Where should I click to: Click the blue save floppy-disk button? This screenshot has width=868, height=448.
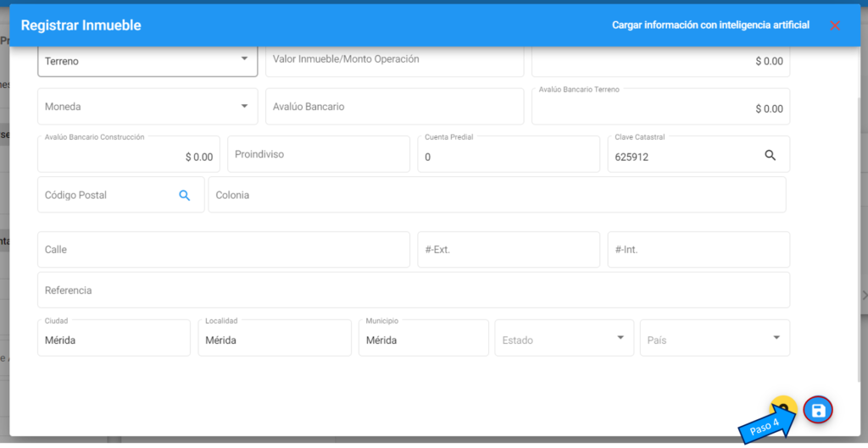click(x=818, y=411)
